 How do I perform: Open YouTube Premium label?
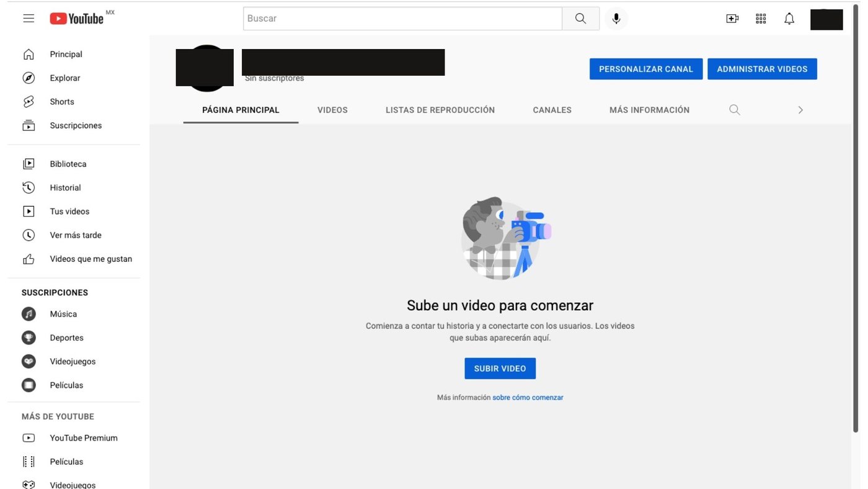point(84,438)
